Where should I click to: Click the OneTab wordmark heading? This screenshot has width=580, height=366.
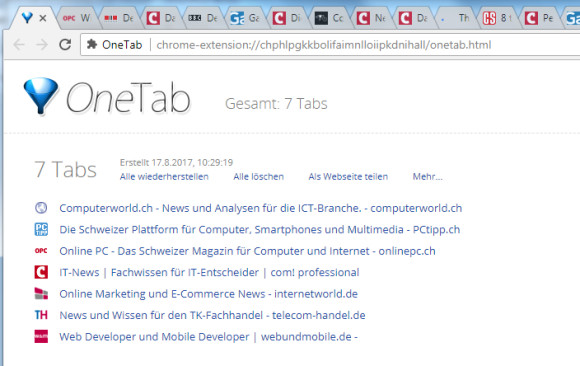[128, 98]
